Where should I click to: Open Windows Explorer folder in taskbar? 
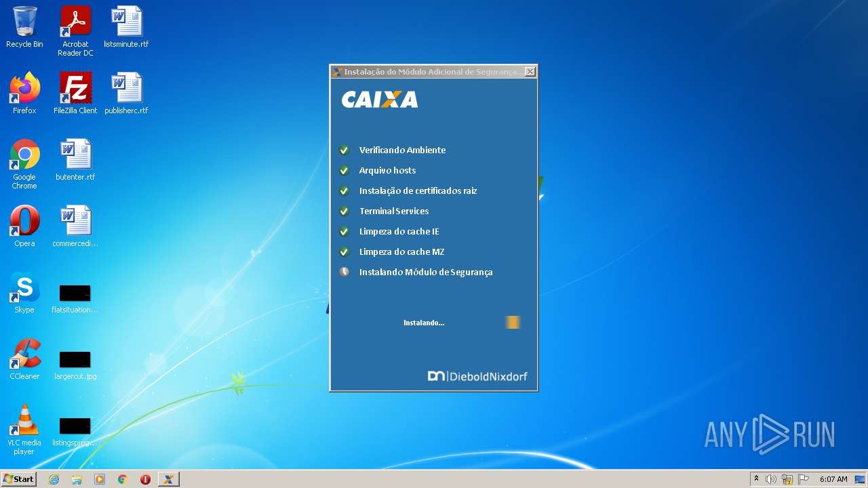[77, 479]
